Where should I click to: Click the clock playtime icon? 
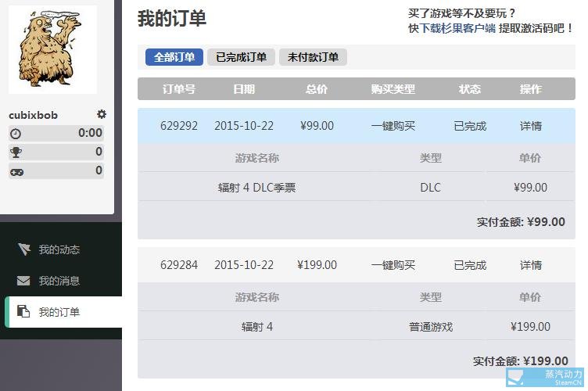tap(16, 134)
